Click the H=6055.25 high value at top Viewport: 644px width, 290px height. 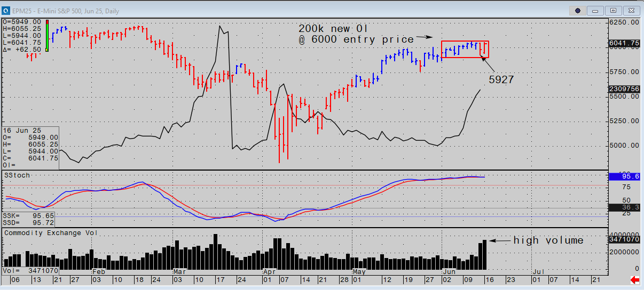[x=22, y=29]
